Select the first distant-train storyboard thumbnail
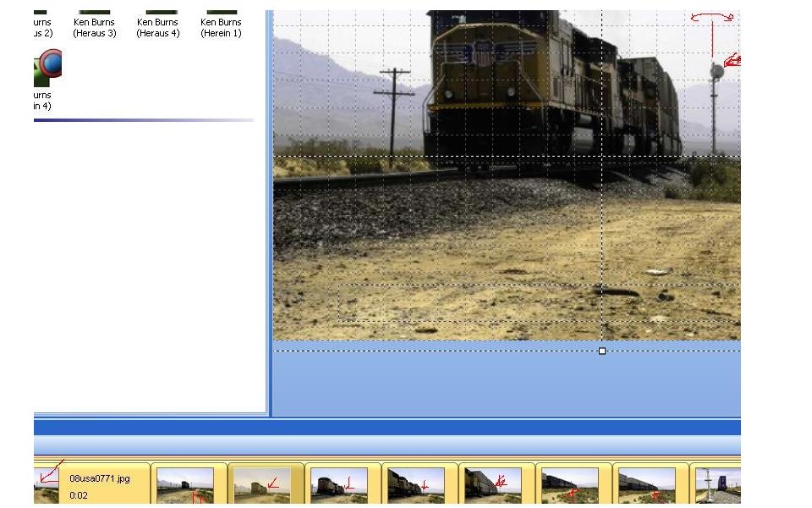This screenshot has width=812, height=508. (x=184, y=487)
